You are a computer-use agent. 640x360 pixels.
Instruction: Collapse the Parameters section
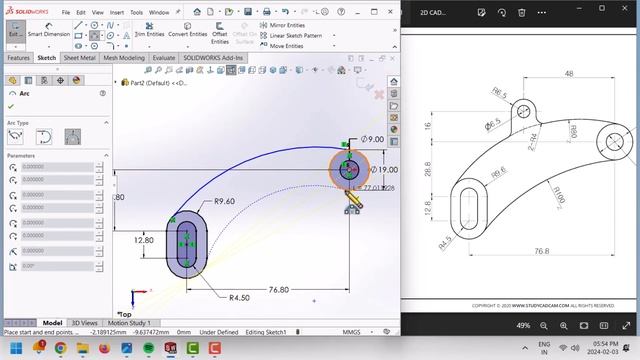coord(106,156)
